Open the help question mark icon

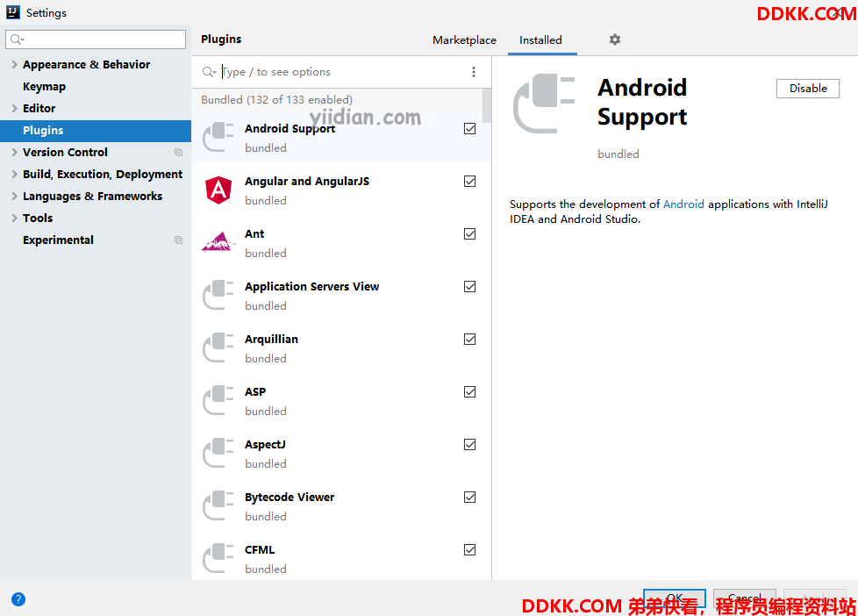pos(18,599)
